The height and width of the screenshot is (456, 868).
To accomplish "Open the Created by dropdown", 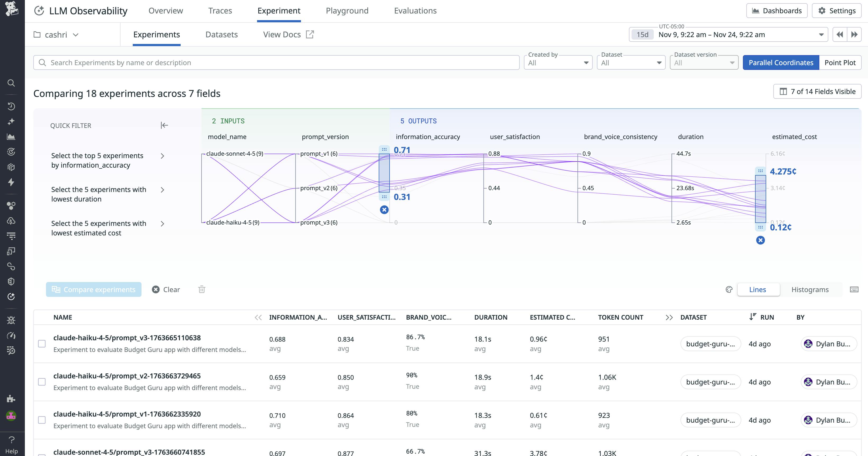I will coord(558,62).
